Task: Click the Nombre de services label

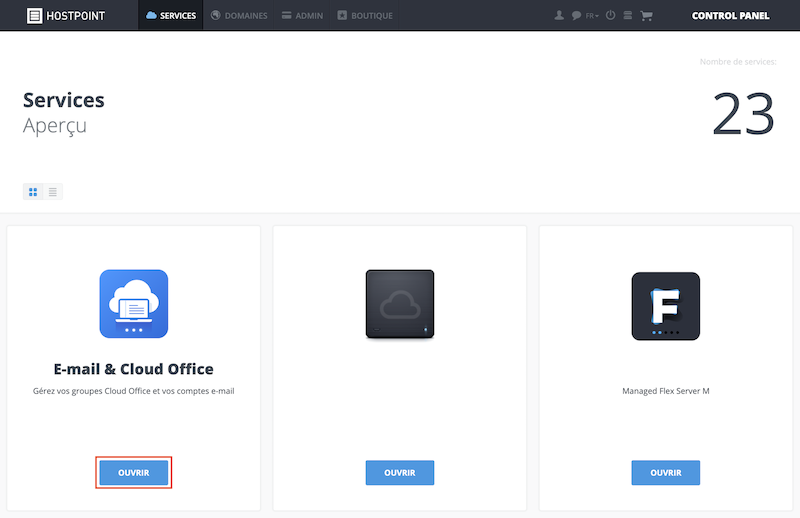Action: tap(738, 62)
